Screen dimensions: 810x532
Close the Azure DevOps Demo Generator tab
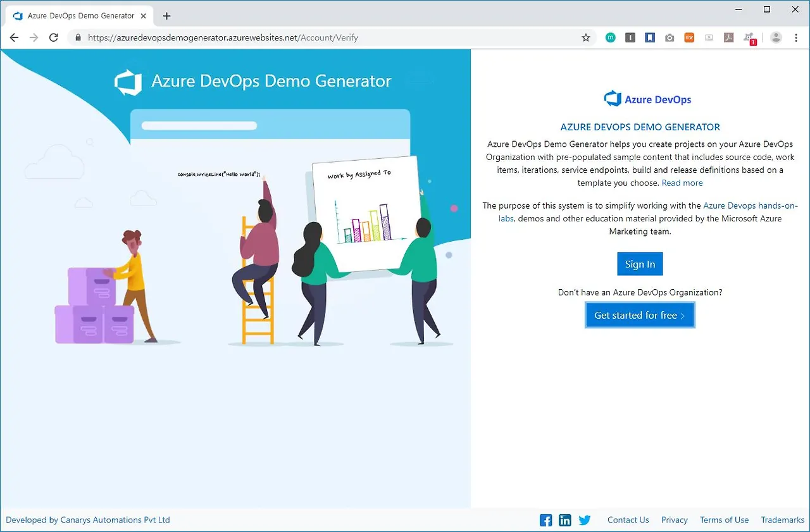[x=144, y=16]
